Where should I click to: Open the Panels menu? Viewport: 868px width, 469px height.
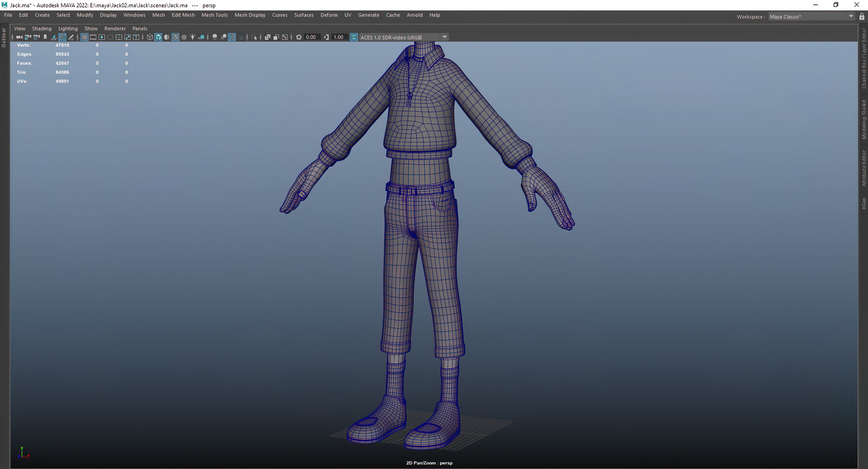[x=140, y=28]
